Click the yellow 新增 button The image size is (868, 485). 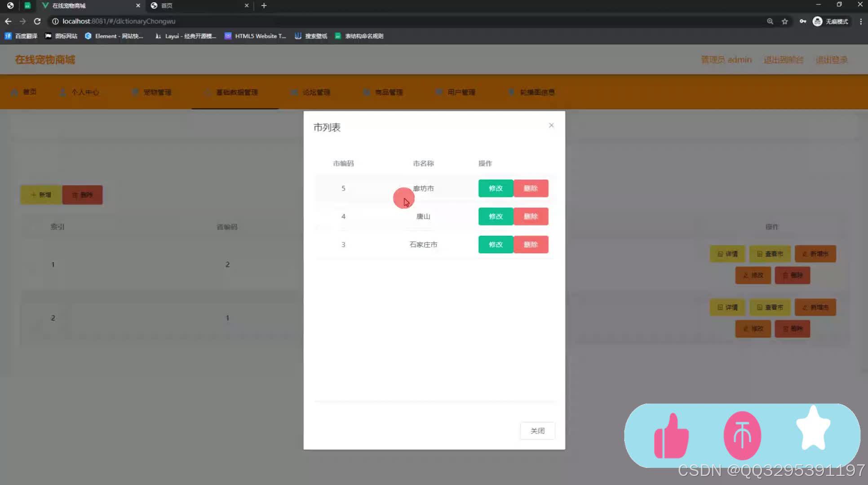point(41,195)
